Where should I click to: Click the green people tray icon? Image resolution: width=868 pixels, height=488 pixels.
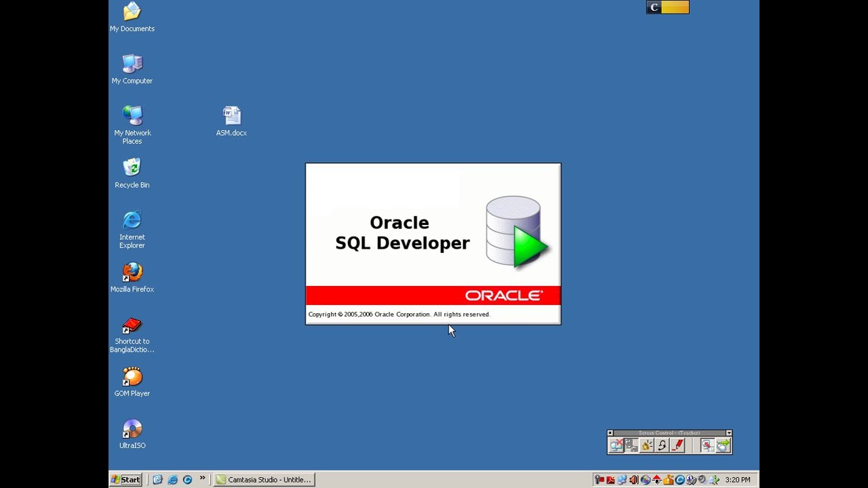tap(713, 480)
